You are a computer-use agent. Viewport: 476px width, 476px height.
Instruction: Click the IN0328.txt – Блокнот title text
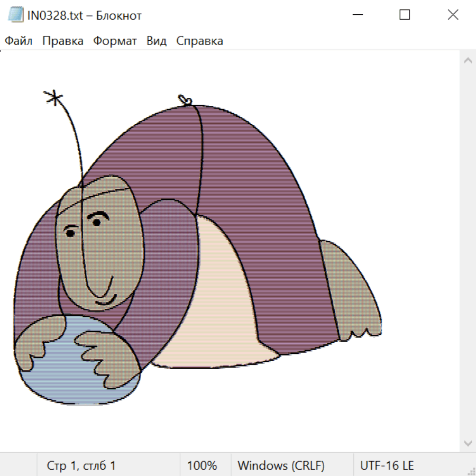85,15
